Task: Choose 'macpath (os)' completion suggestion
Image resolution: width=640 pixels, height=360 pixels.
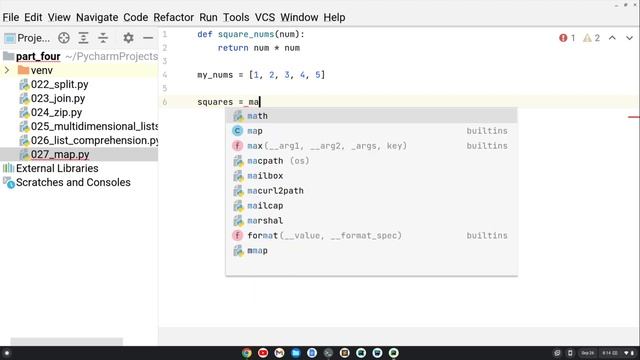Action: tap(371, 161)
